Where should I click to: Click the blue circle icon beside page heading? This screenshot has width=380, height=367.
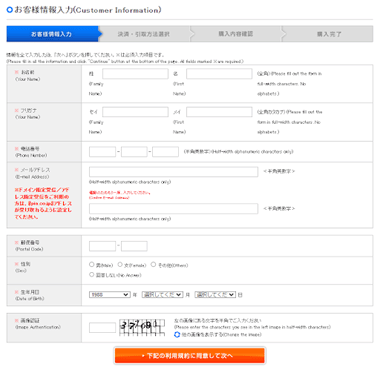[x=10, y=10]
